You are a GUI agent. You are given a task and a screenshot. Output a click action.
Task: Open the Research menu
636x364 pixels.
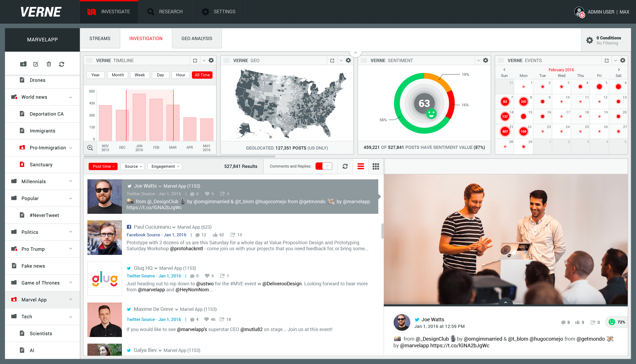coord(165,12)
